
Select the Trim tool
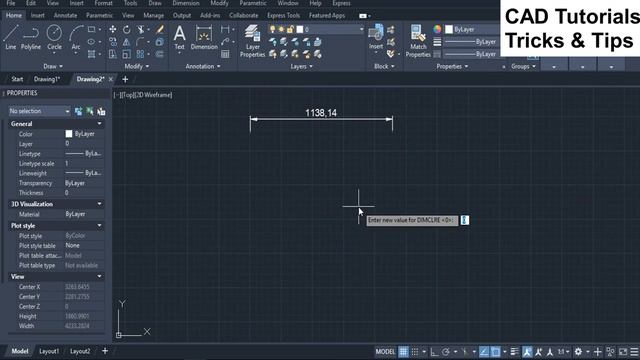[140, 29]
